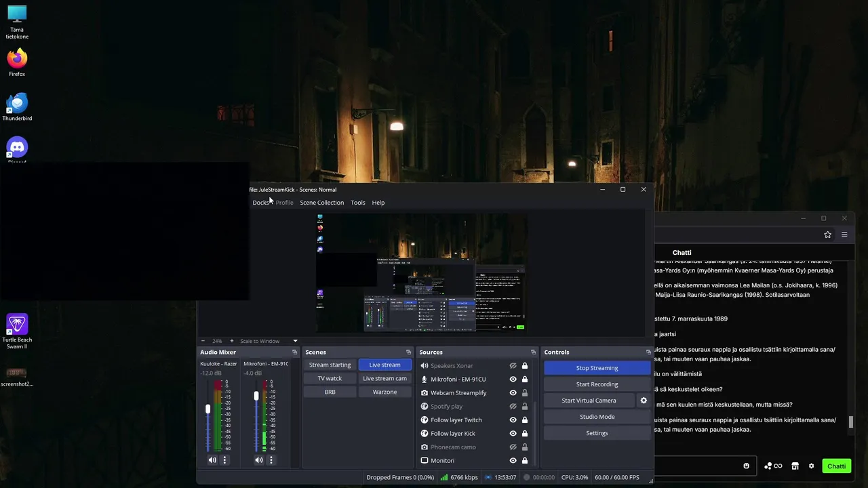
Task: Lock the Webcam Streamplify source
Action: (x=524, y=393)
